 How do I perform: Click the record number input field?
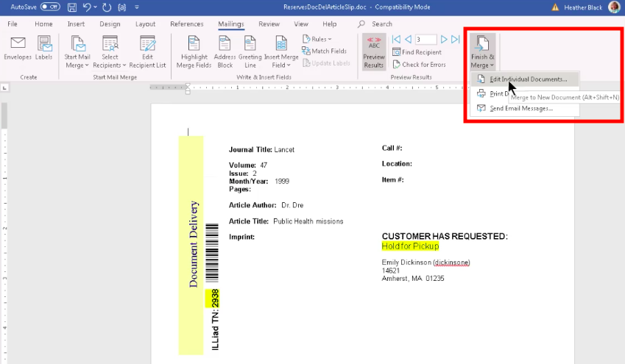(x=425, y=40)
